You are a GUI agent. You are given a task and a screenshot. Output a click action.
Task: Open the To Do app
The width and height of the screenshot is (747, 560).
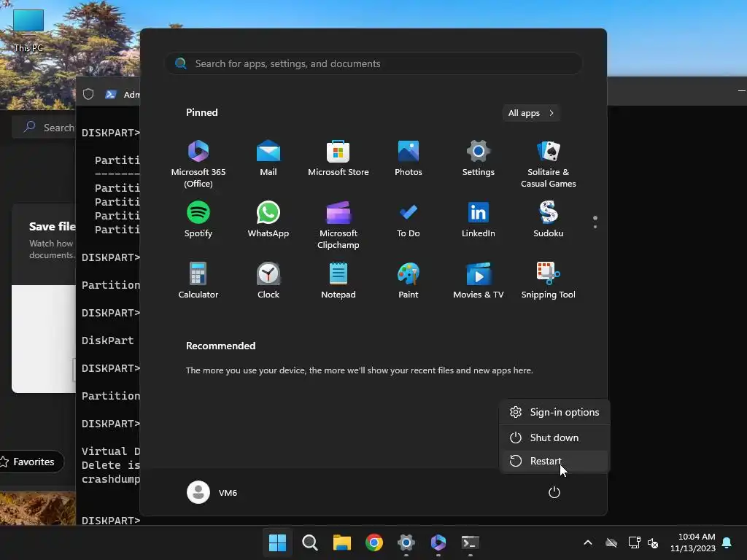click(x=409, y=219)
